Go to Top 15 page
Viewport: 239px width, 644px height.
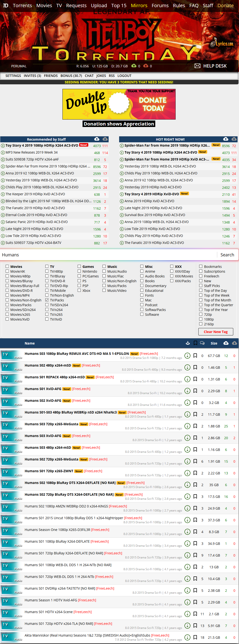click(x=119, y=5)
